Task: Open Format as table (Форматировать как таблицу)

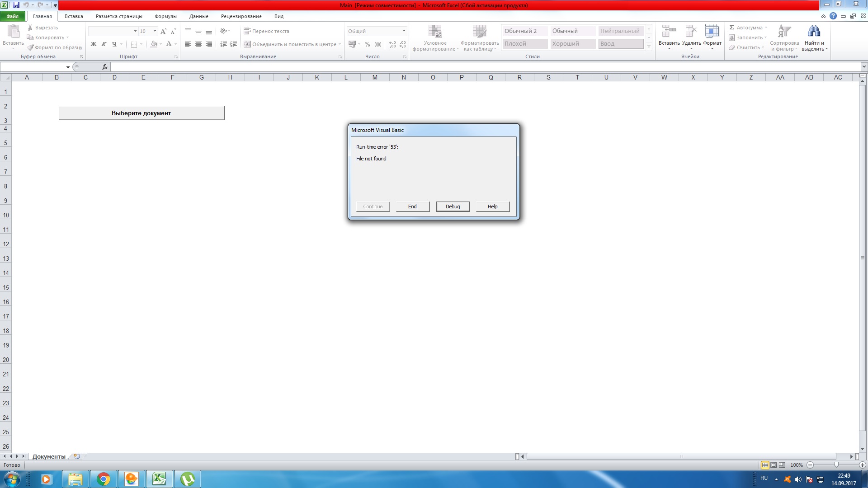Action: tap(480, 38)
